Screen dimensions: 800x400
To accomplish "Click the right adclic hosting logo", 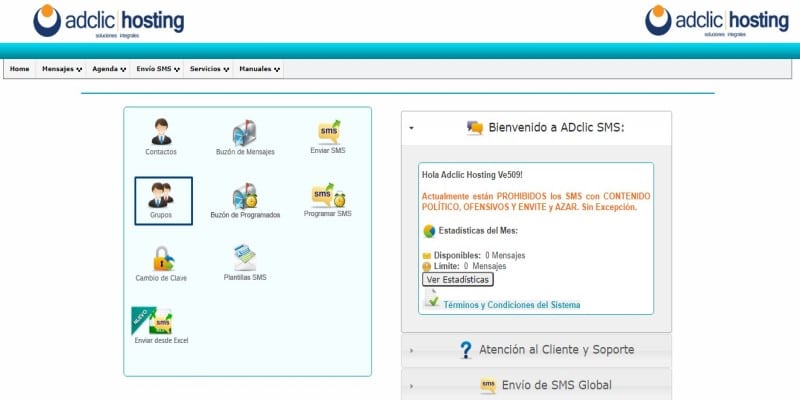I will click(716, 21).
